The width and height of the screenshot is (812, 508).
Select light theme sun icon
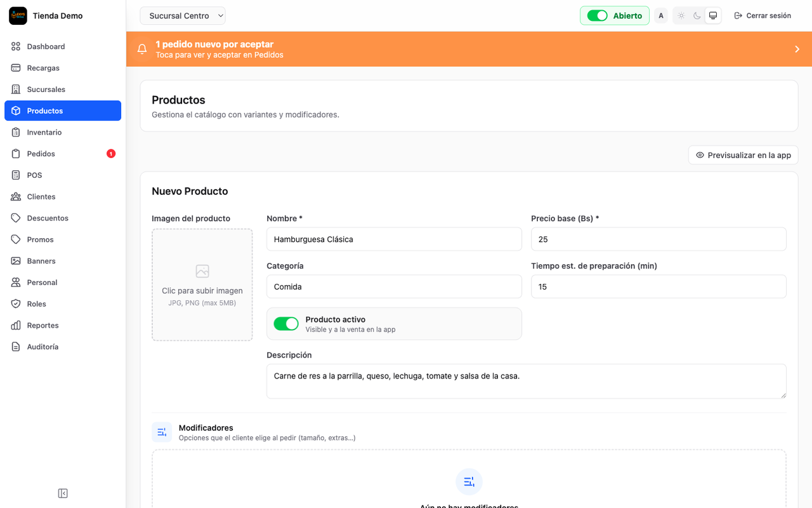click(681, 16)
